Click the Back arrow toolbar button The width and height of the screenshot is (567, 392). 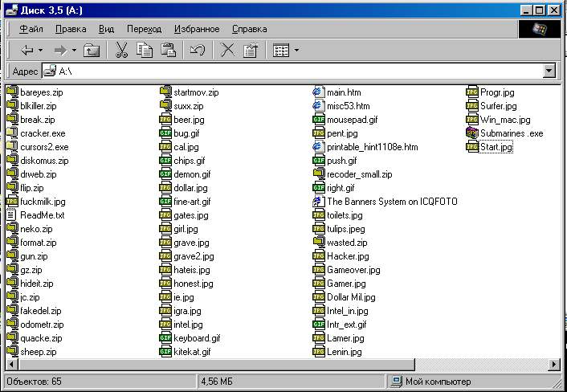(x=27, y=51)
